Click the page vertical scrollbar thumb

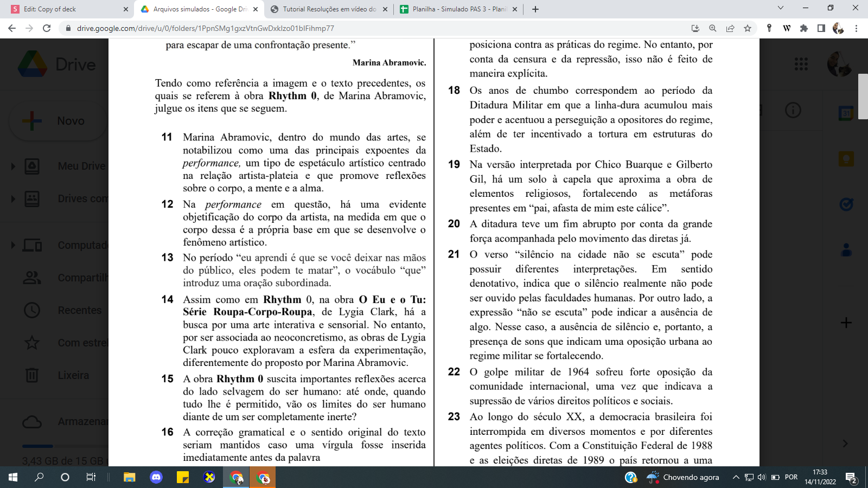[x=863, y=96]
